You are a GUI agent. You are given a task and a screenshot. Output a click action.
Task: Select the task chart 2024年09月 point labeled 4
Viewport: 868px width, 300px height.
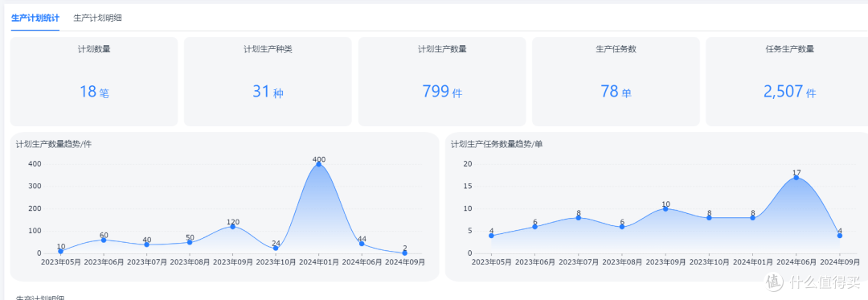(840, 235)
